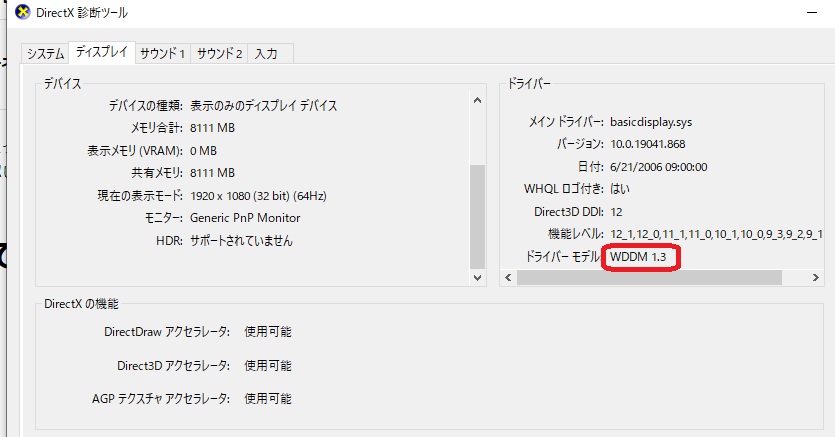Select the ディスプレイ tab
The image size is (835, 437).
pyautogui.click(x=102, y=52)
